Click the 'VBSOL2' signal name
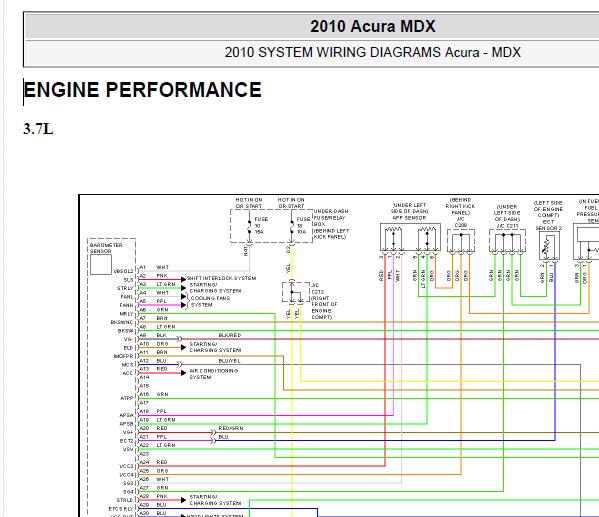This screenshot has width=599, height=517. [123, 271]
